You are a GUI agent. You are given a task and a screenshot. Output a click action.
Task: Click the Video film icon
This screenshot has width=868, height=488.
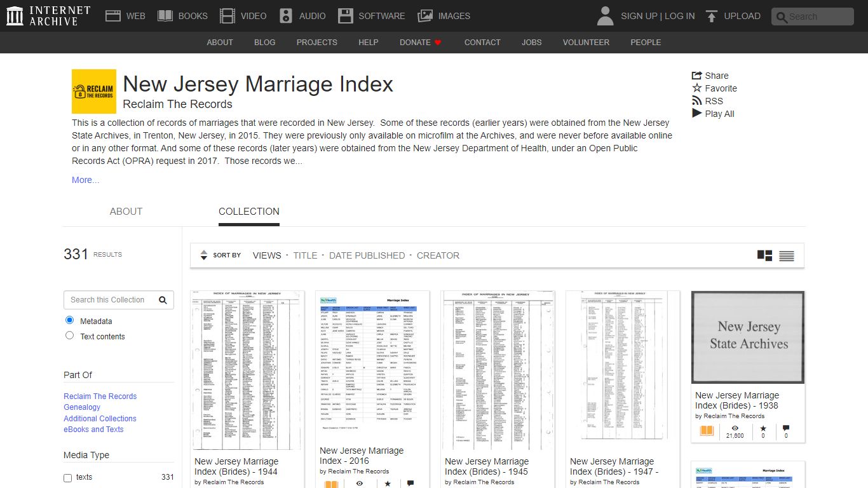point(227,16)
